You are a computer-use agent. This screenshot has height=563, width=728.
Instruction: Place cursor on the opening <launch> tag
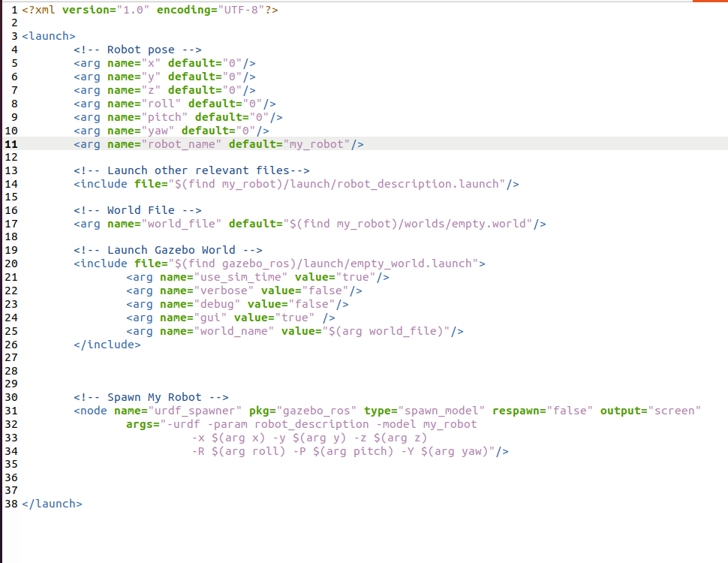(x=48, y=36)
